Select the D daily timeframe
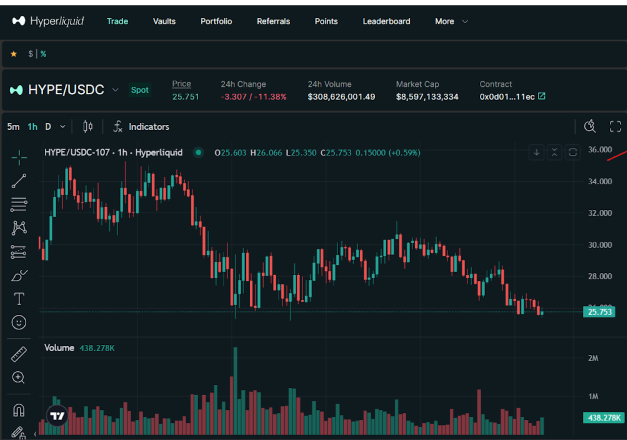 [48, 127]
